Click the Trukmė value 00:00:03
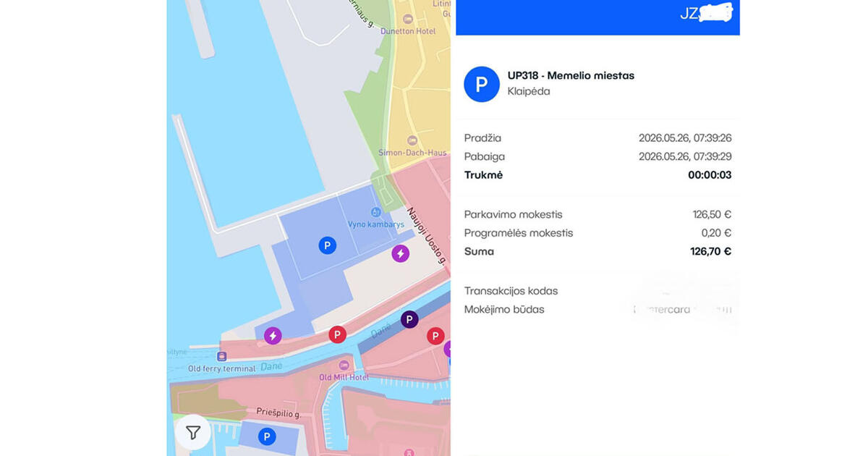The image size is (868, 456). (710, 175)
